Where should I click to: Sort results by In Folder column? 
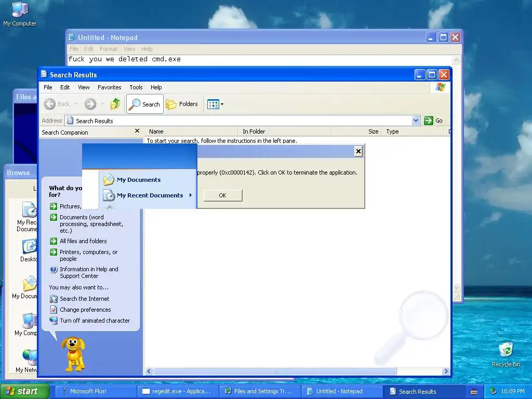pyautogui.click(x=285, y=131)
